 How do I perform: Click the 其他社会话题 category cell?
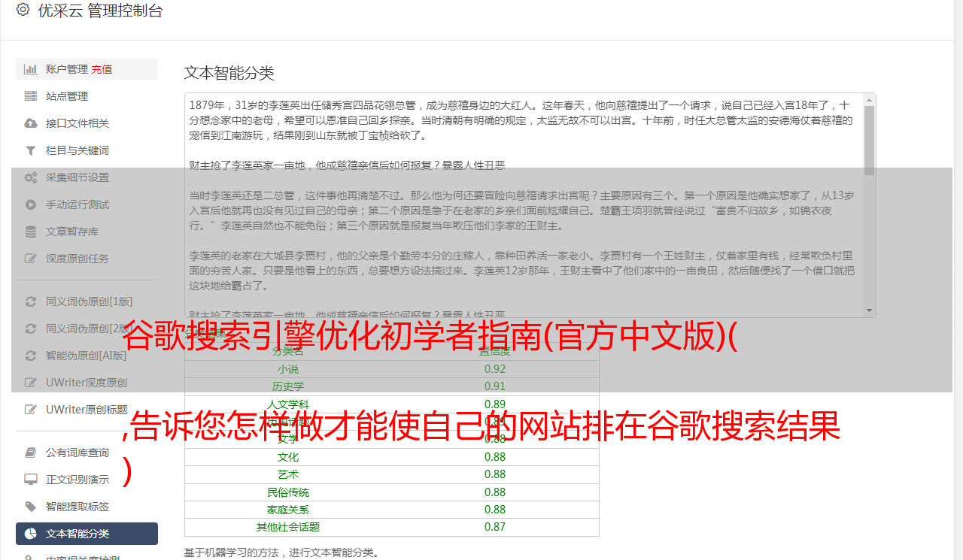coord(287,527)
